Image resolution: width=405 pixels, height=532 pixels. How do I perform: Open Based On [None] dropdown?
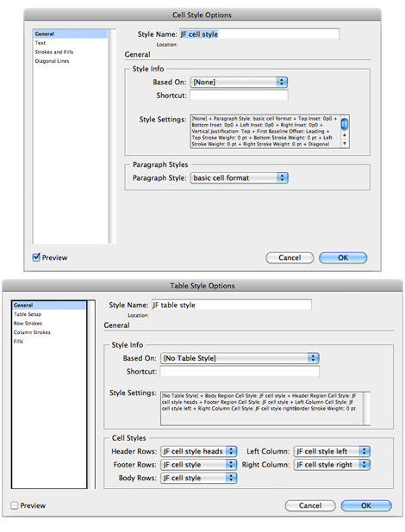pos(239,82)
